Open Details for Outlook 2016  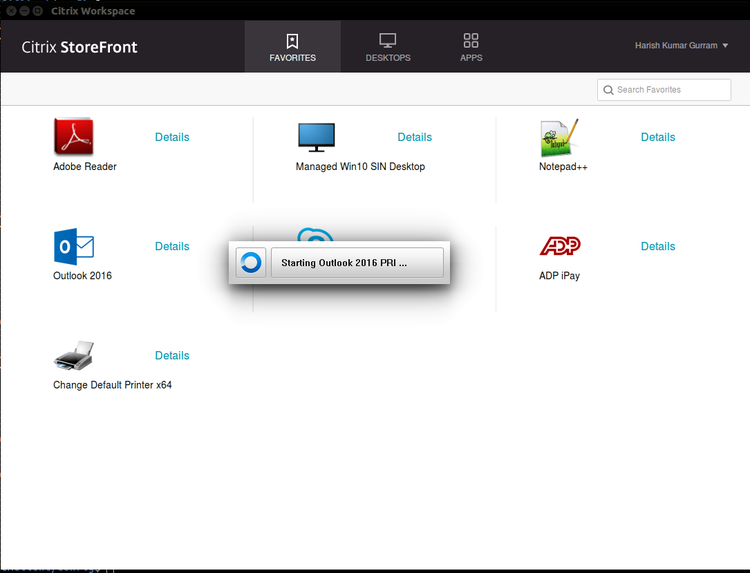click(172, 246)
